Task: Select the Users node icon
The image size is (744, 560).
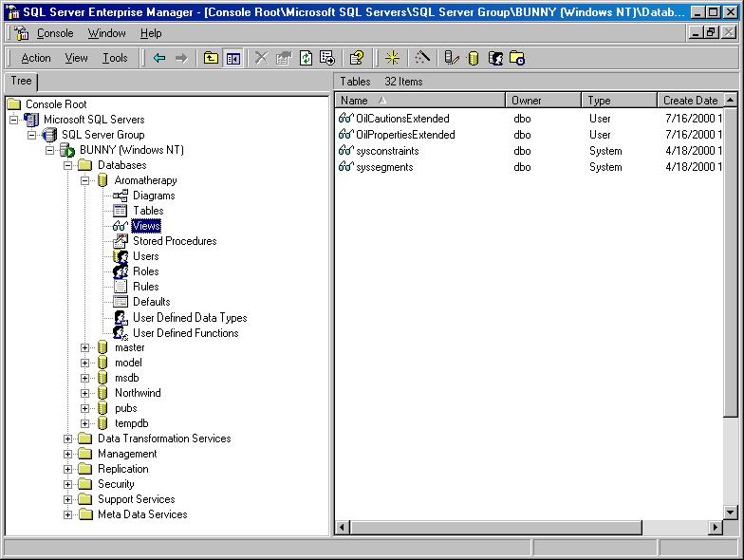Action: (121, 256)
